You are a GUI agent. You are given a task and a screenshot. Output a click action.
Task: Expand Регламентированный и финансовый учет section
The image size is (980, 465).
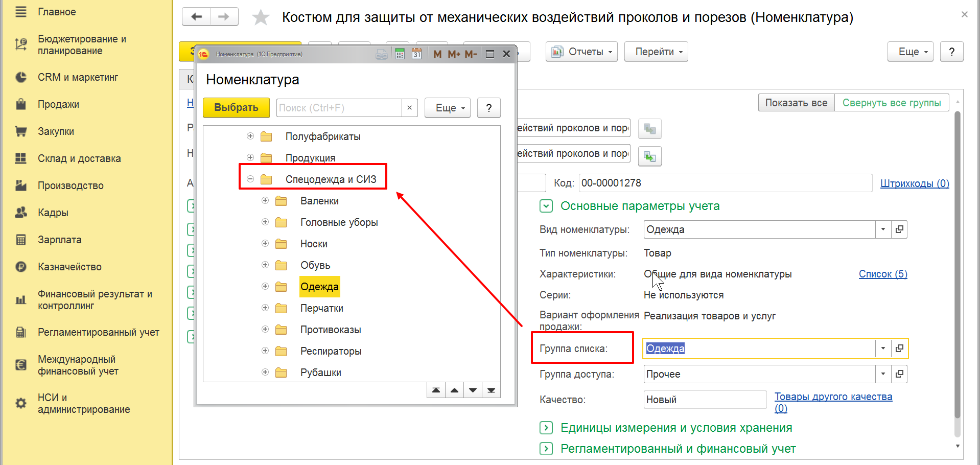pos(546,449)
